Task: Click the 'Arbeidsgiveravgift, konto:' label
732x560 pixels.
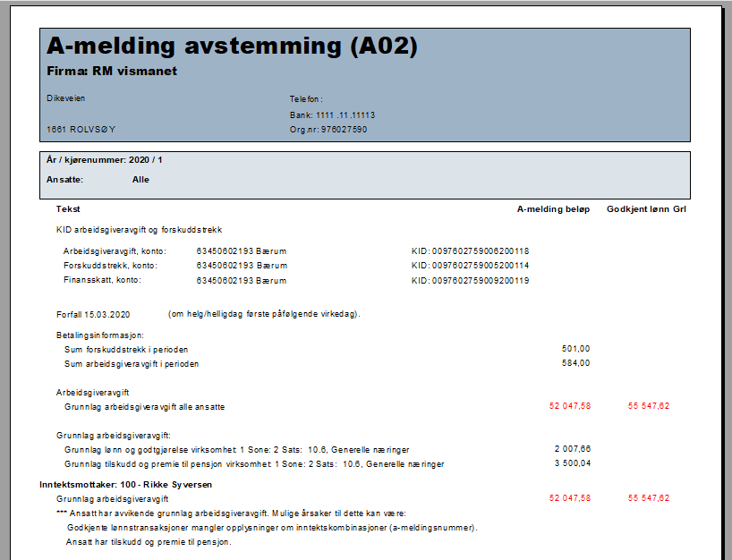Action: (x=115, y=251)
